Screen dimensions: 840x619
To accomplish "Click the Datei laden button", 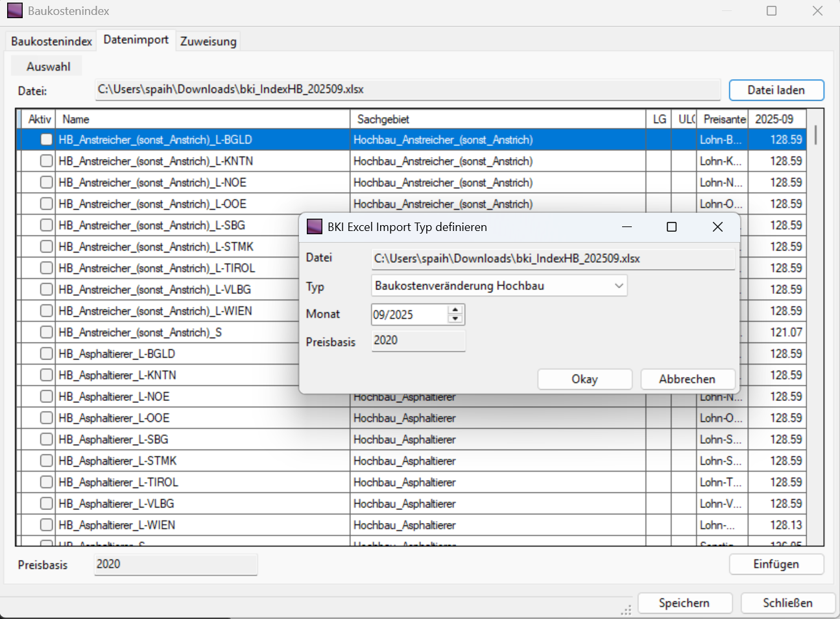I will tap(776, 90).
